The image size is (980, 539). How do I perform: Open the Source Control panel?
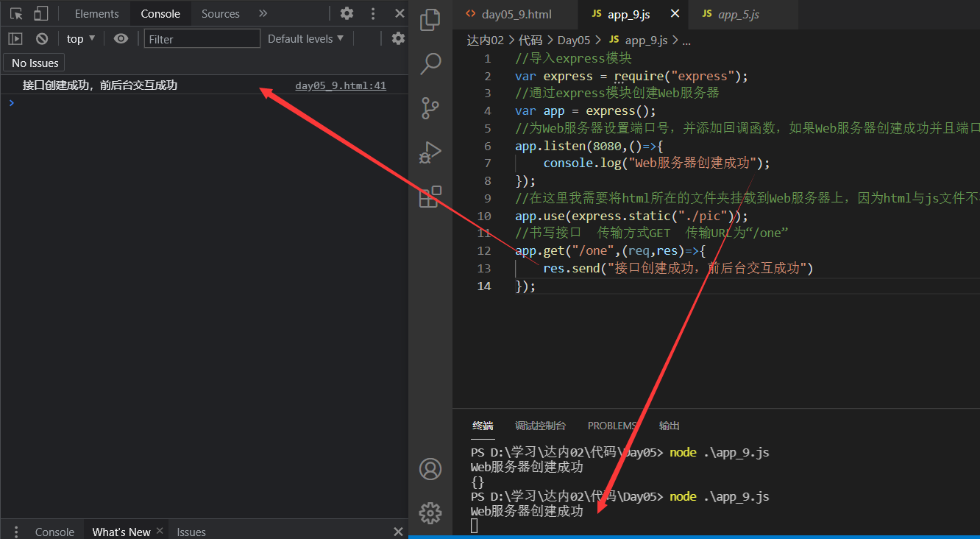(430, 108)
